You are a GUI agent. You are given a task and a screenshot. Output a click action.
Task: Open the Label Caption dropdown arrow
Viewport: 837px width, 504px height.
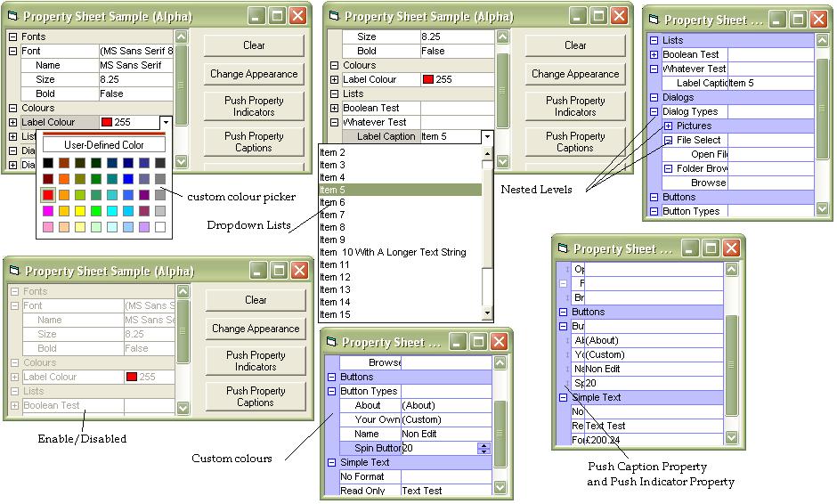pos(487,136)
